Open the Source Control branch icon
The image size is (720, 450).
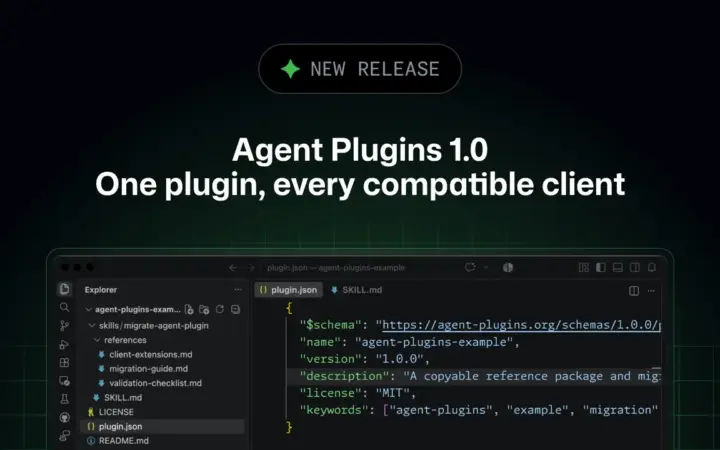[64, 326]
